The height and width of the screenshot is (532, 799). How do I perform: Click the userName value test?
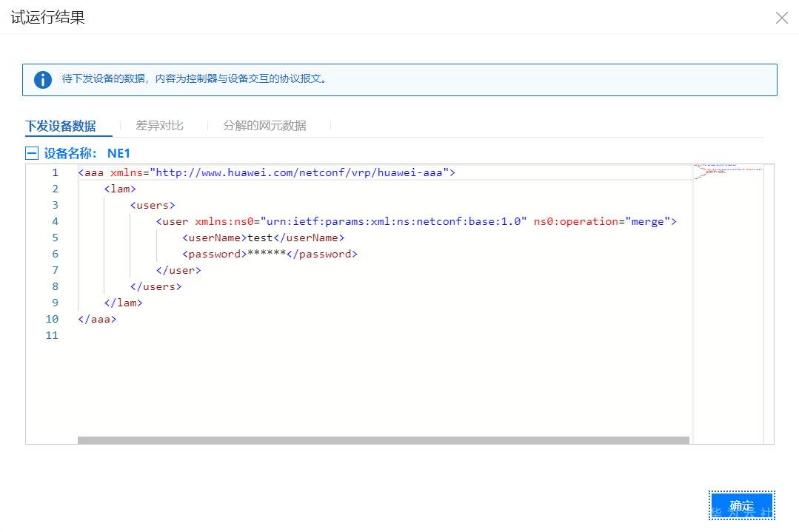point(260,238)
